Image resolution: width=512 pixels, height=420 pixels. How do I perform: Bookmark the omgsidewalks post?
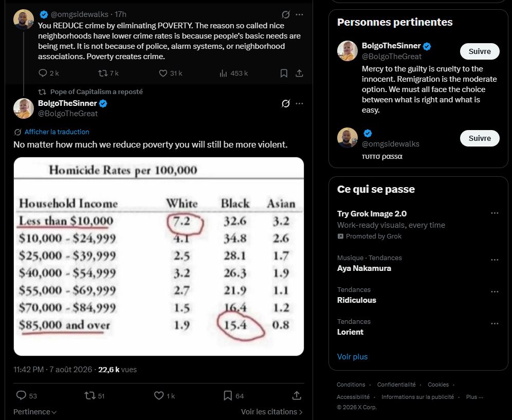[284, 73]
